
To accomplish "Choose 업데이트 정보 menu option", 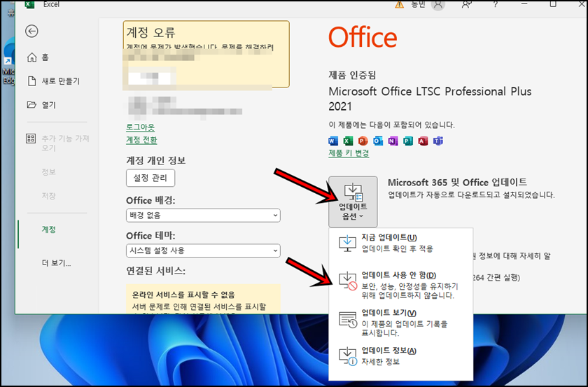I will [400, 356].
